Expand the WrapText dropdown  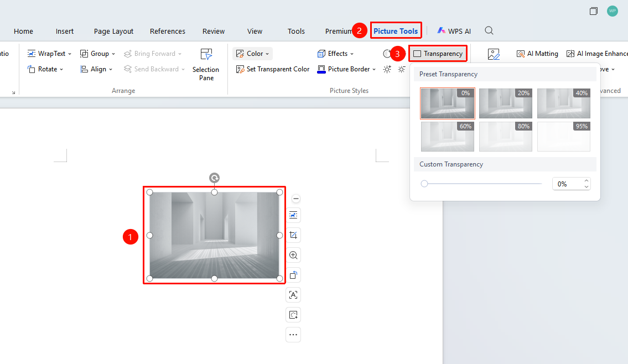pos(49,54)
